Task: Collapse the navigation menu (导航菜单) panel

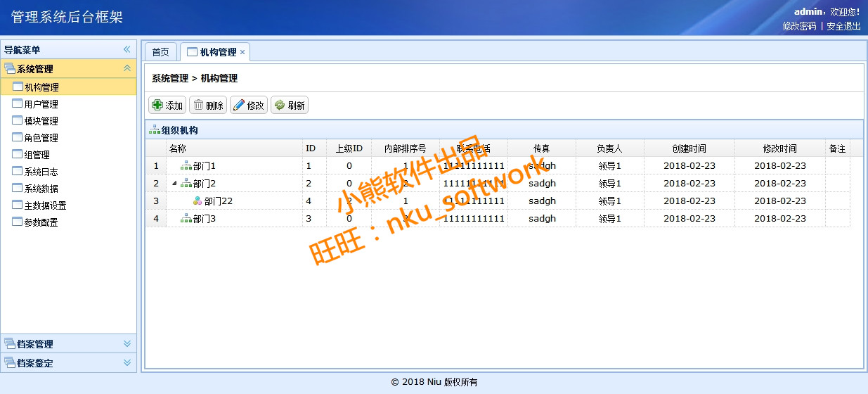Action: 127,50
